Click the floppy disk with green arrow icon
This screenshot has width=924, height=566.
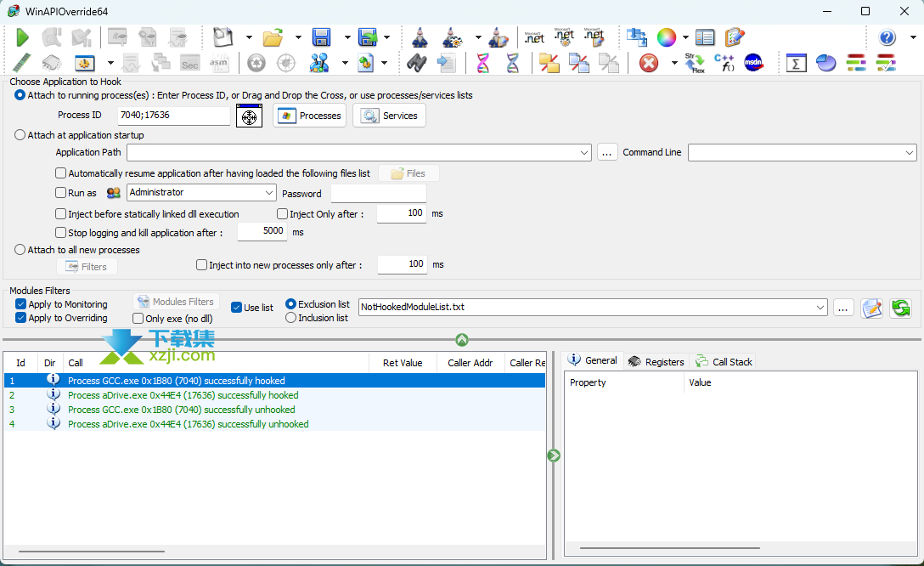368,37
